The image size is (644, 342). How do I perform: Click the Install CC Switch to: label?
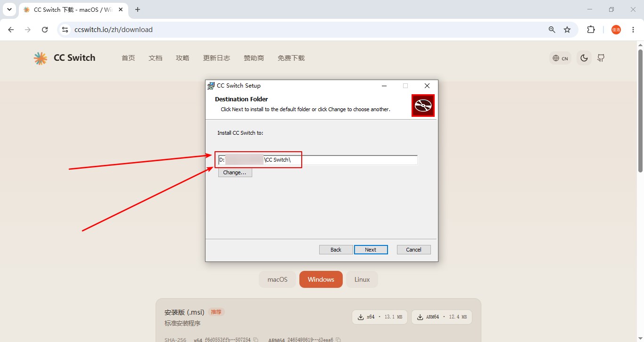pos(240,133)
